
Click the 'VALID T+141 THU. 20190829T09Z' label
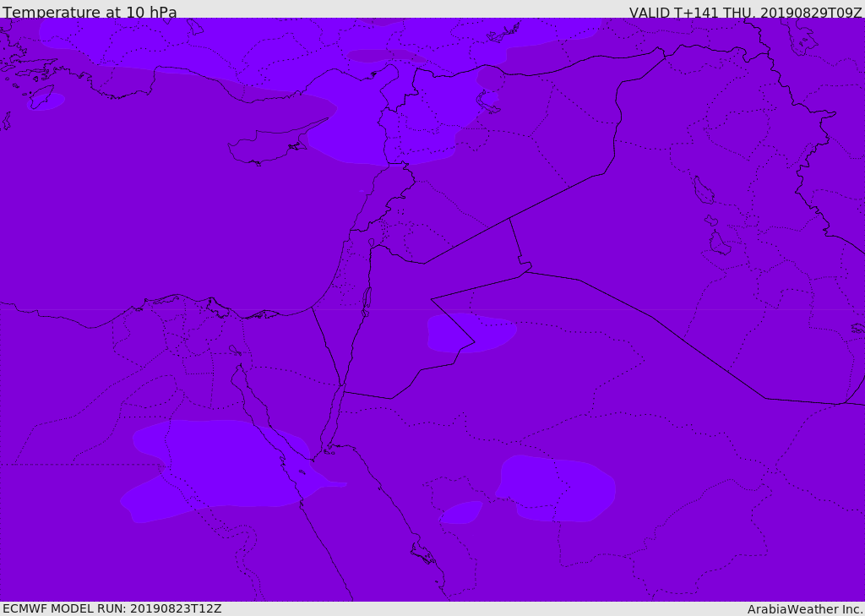pos(746,13)
